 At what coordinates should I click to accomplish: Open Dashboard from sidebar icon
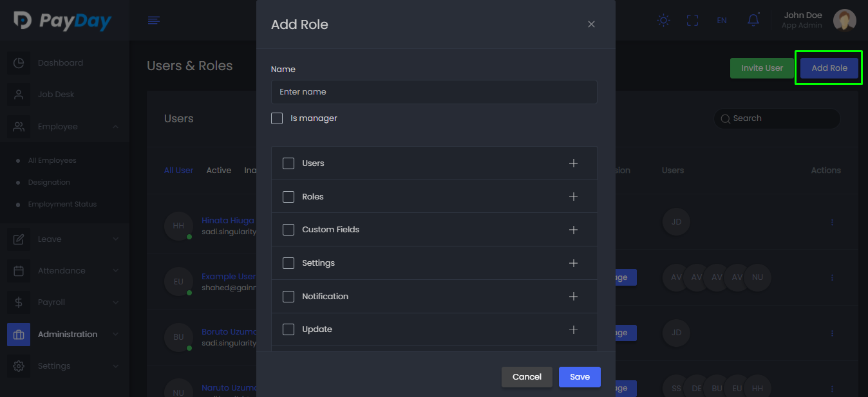[x=19, y=63]
